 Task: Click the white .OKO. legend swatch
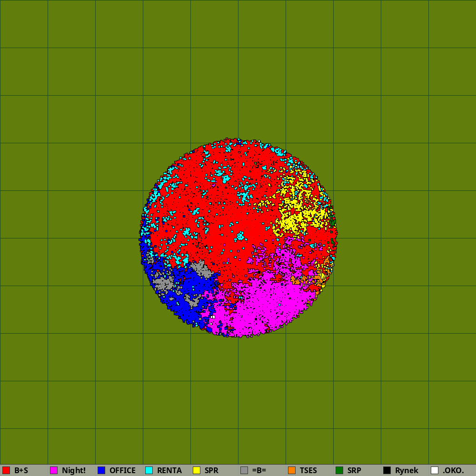click(435, 470)
